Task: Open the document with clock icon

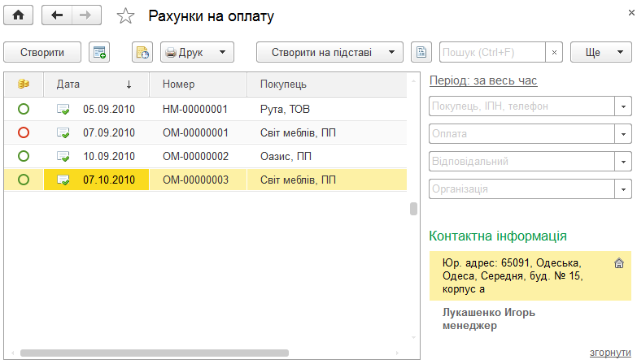Action: click(142, 52)
